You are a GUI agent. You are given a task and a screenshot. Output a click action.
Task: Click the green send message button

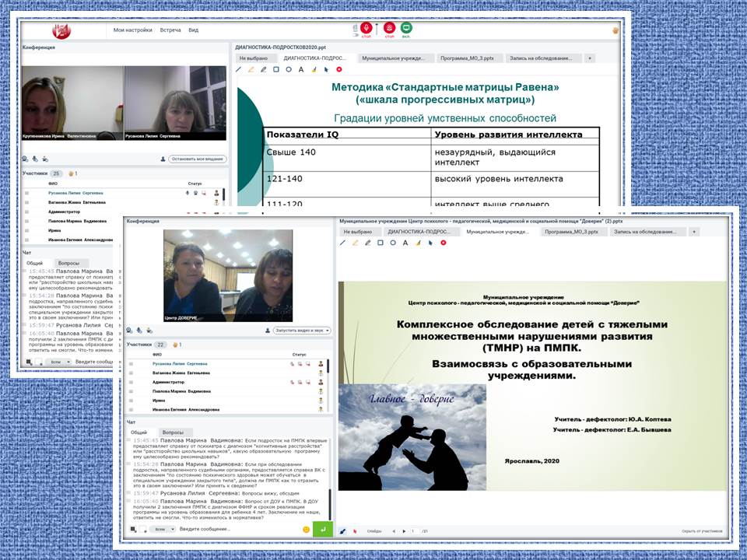tap(322, 529)
